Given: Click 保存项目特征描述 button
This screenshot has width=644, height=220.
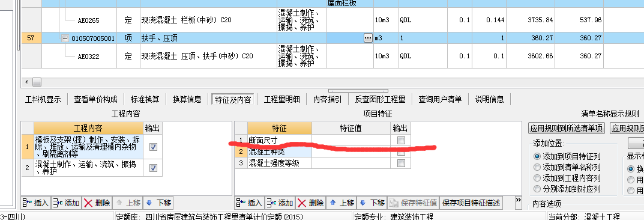Looking at the screenshot, I should pyautogui.click(x=471, y=203).
